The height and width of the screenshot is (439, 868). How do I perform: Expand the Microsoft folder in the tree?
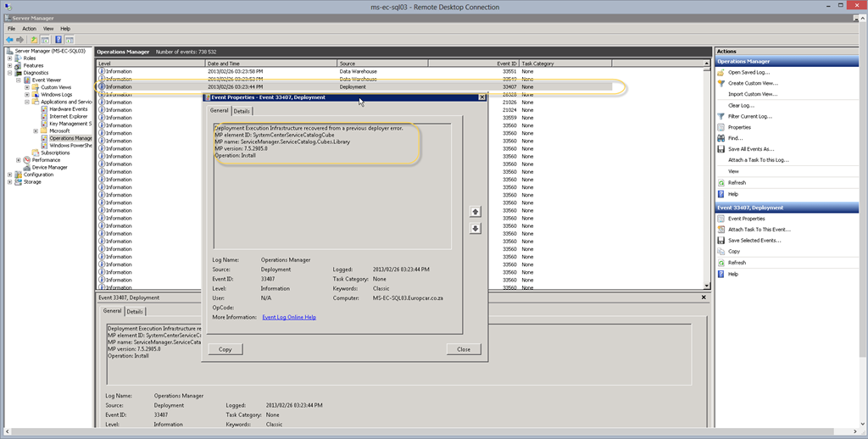[x=35, y=131]
